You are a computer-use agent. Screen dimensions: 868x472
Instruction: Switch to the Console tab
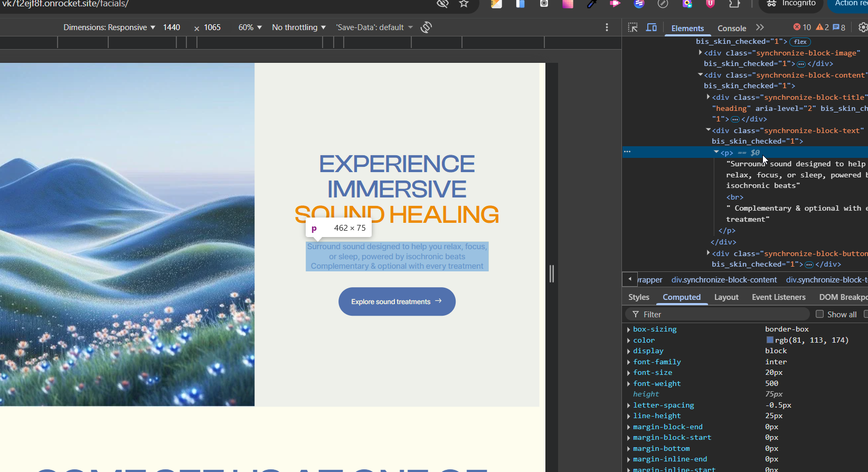[x=731, y=29]
